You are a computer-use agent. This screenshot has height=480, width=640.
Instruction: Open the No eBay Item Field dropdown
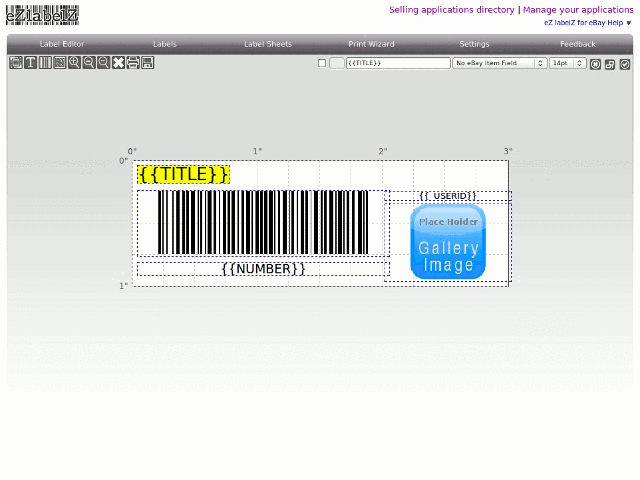click(500, 63)
